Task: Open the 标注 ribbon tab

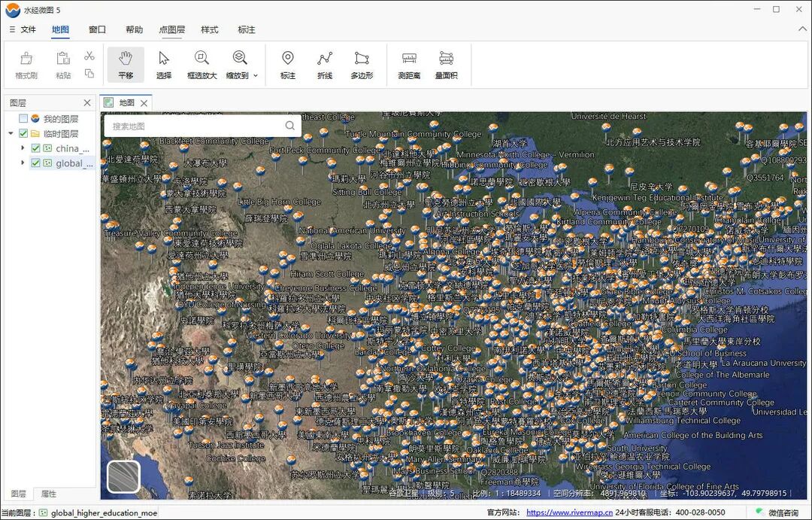Action: [x=247, y=29]
